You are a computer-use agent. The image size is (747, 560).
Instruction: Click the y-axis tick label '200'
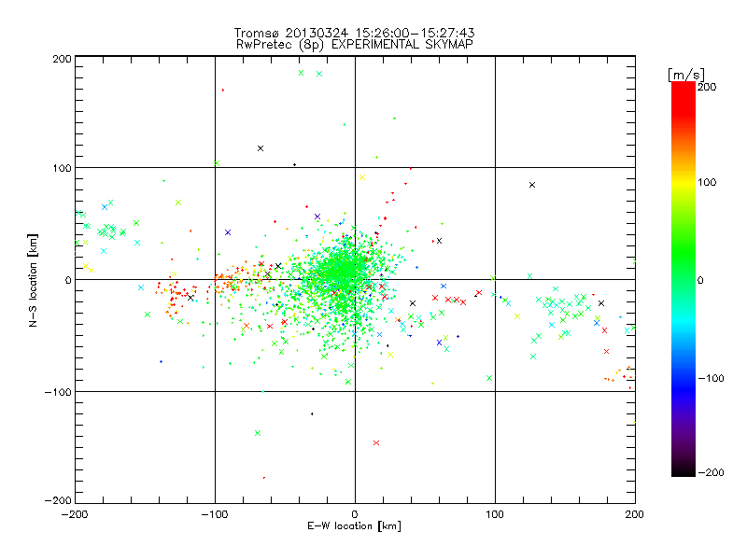coord(63,59)
